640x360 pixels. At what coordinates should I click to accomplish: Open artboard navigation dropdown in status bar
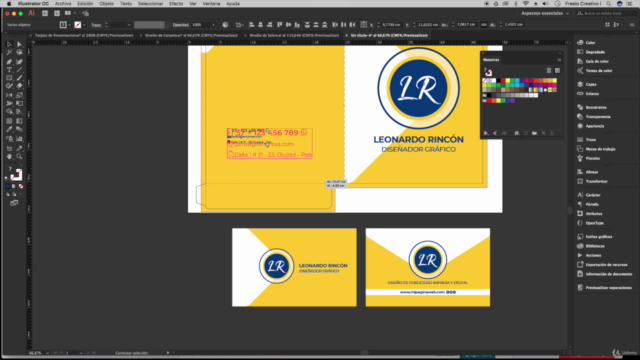click(81, 353)
